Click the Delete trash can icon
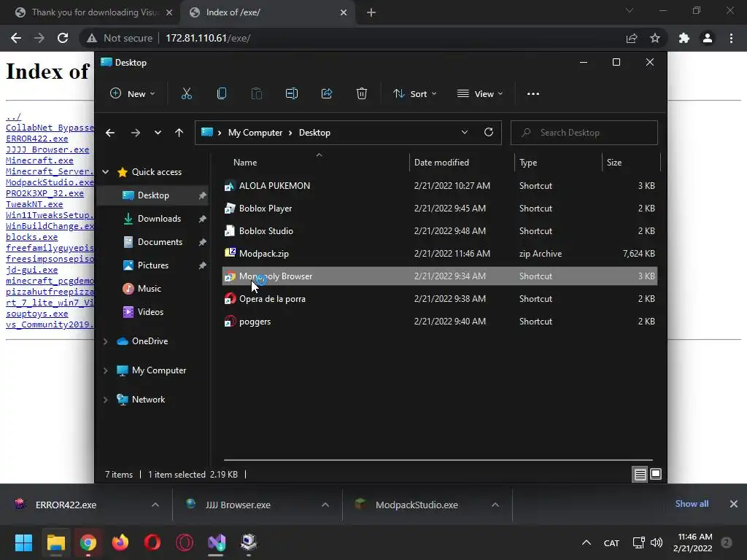The width and height of the screenshot is (747, 560). click(362, 94)
